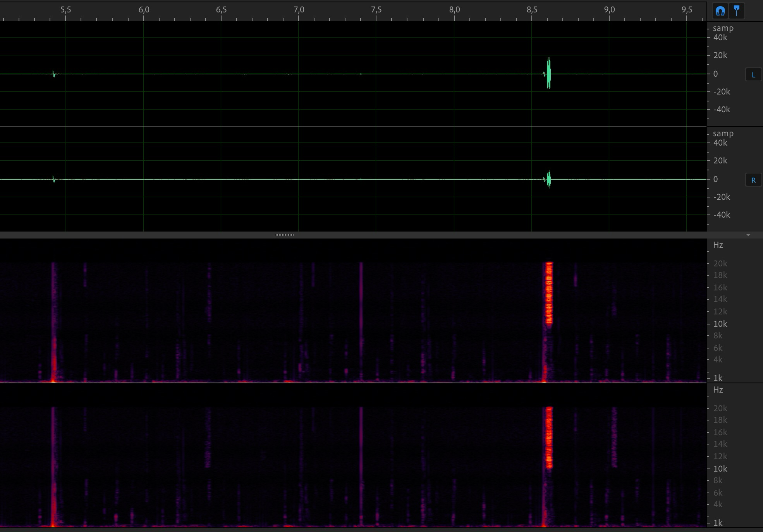The height and width of the screenshot is (532, 763).
Task: Click the -20k label on right channel scale
Action: tap(722, 197)
